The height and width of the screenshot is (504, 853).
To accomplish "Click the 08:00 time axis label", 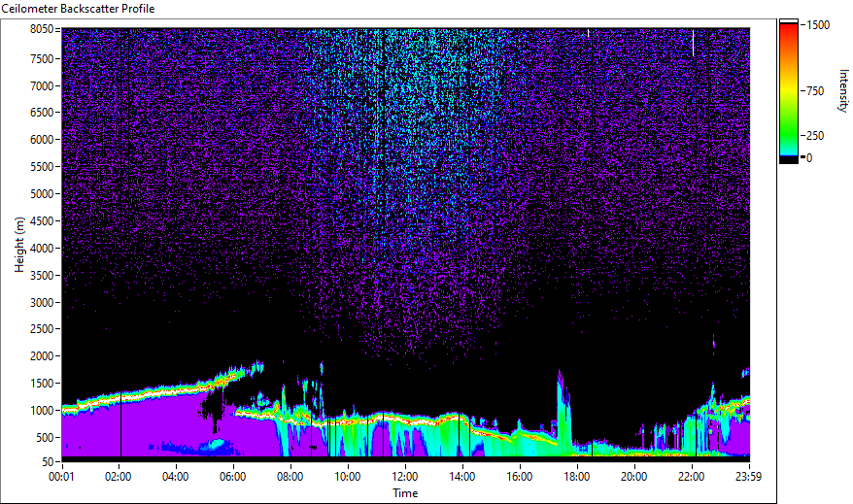I will click(x=290, y=477).
